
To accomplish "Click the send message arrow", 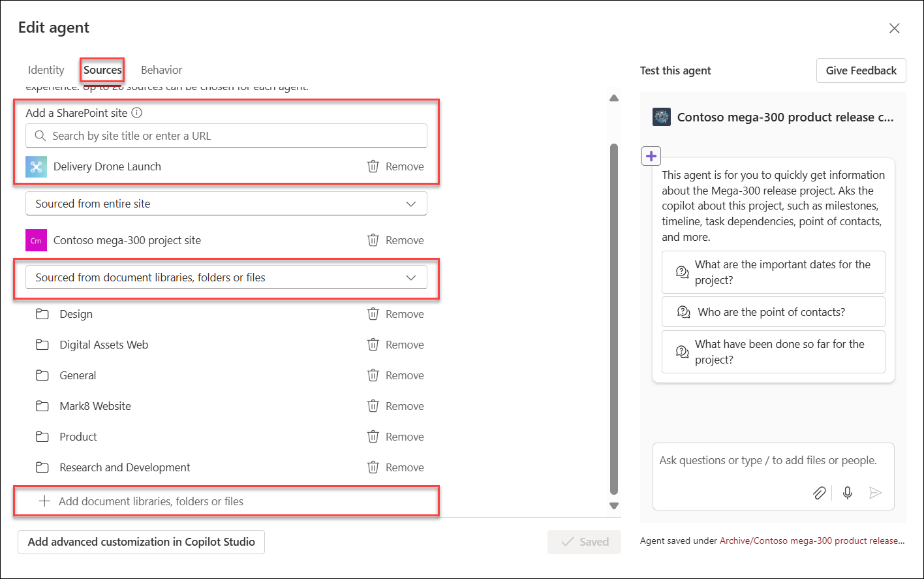I will (x=876, y=493).
